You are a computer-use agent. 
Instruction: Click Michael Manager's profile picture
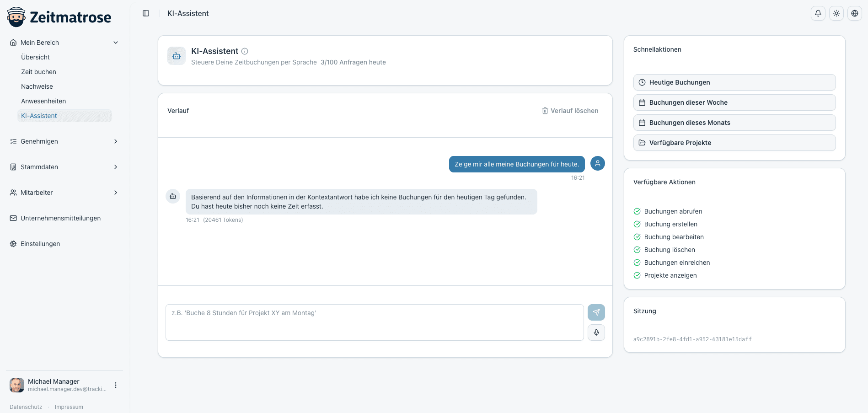pyautogui.click(x=17, y=385)
